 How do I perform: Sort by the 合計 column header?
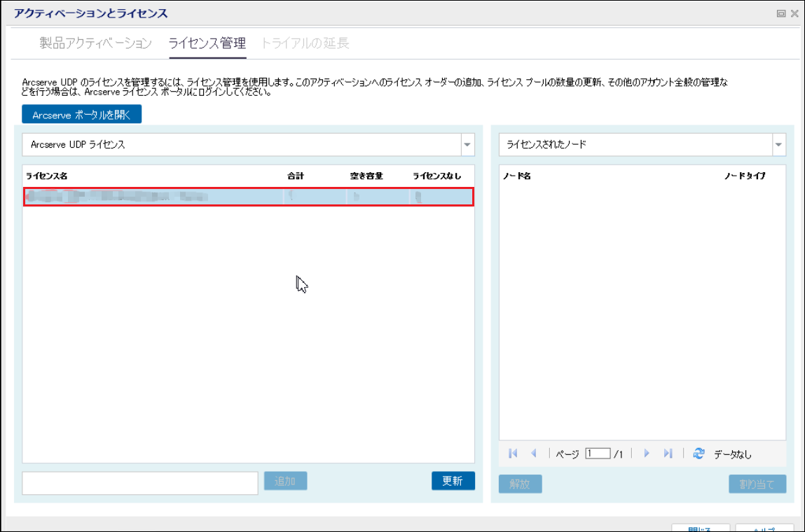point(296,176)
